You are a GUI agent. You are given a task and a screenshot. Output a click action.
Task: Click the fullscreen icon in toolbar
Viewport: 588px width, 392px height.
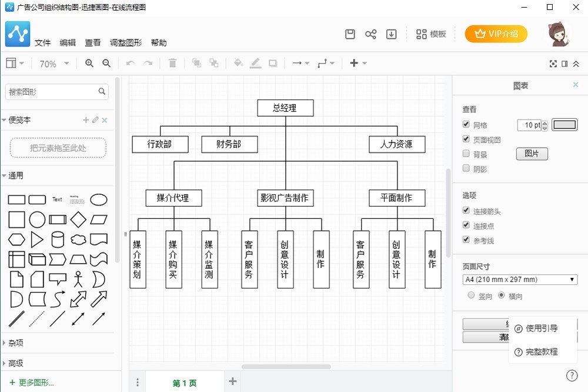[x=553, y=64]
